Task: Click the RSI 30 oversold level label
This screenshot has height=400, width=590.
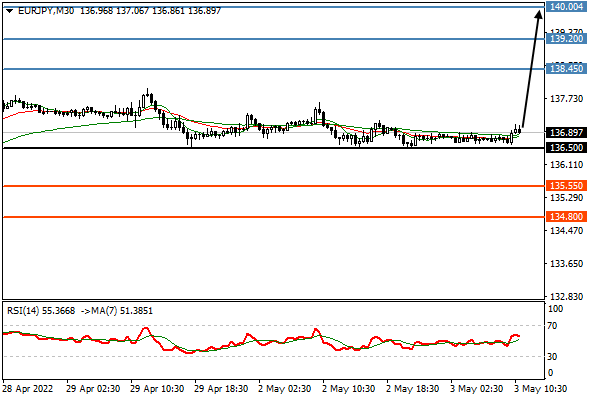Action: click(x=552, y=356)
